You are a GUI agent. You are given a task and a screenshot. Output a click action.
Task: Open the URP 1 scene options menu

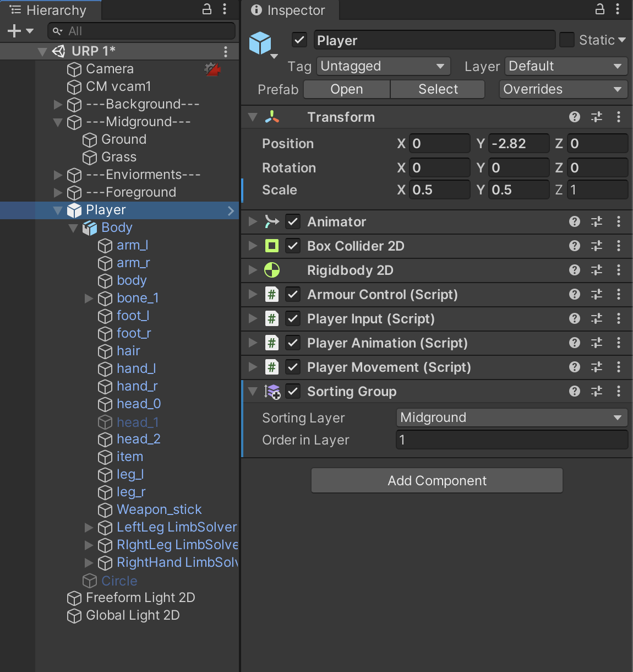tap(226, 51)
